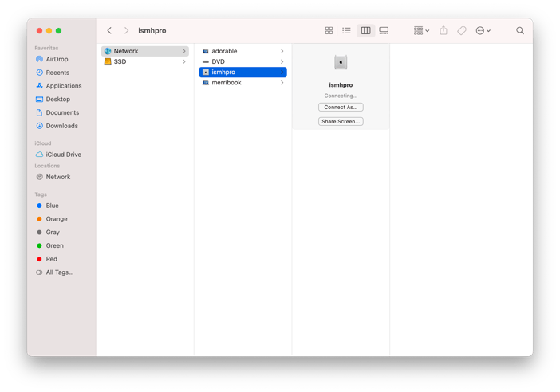
Task: Click the Edit Tags icon
Action: click(x=462, y=31)
